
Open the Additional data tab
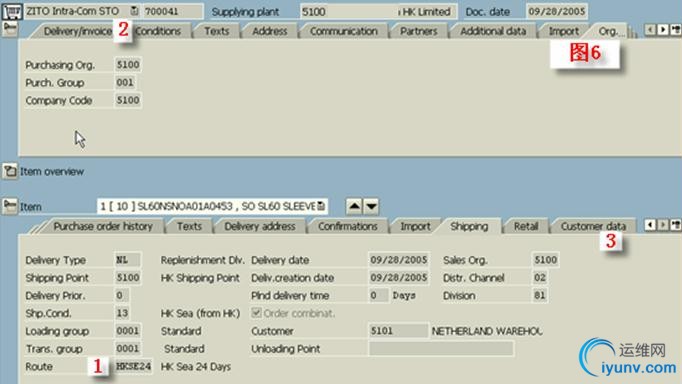coord(493,31)
